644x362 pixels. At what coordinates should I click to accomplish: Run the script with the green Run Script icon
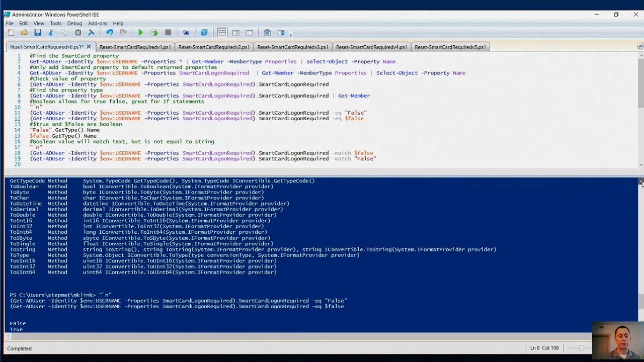pos(140,32)
